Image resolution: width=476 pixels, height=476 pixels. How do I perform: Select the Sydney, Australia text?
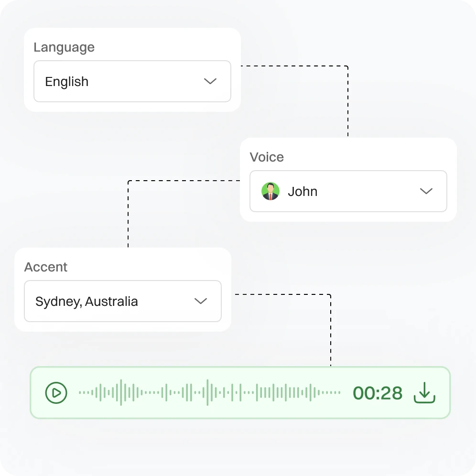pyautogui.click(x=87, y=302)
